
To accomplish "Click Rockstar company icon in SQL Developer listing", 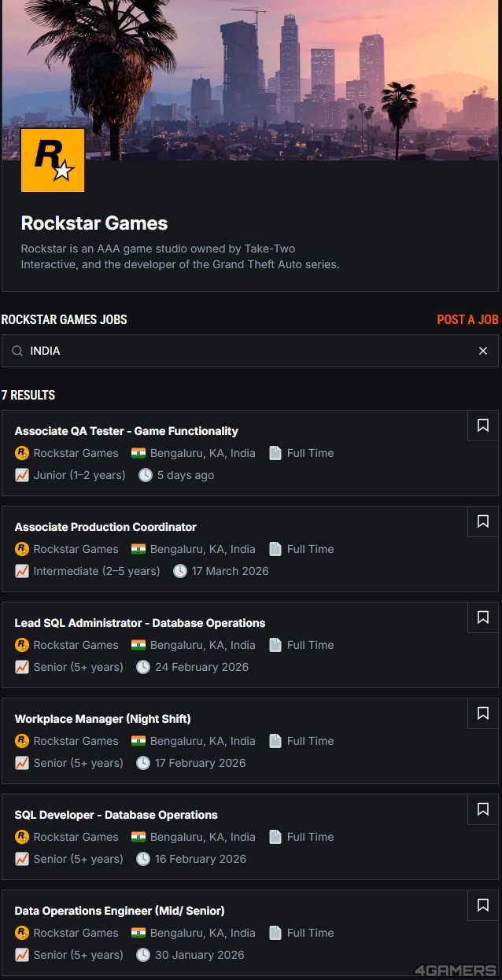I will coord(22,837).
